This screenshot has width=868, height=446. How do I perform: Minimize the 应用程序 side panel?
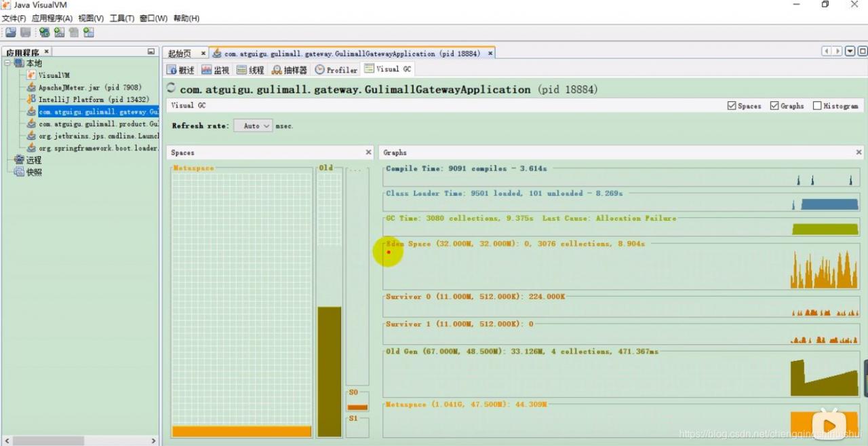pos(151,52)
